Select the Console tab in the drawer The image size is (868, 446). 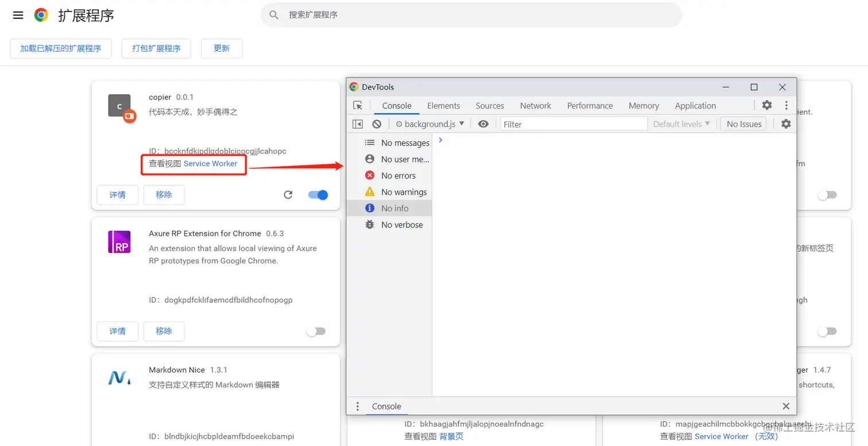(x=386, y=406)
